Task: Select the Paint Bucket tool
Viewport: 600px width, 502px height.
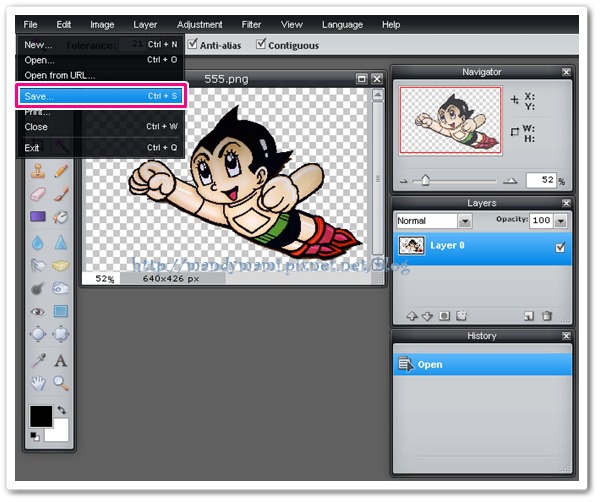Action: pos(60,217)
